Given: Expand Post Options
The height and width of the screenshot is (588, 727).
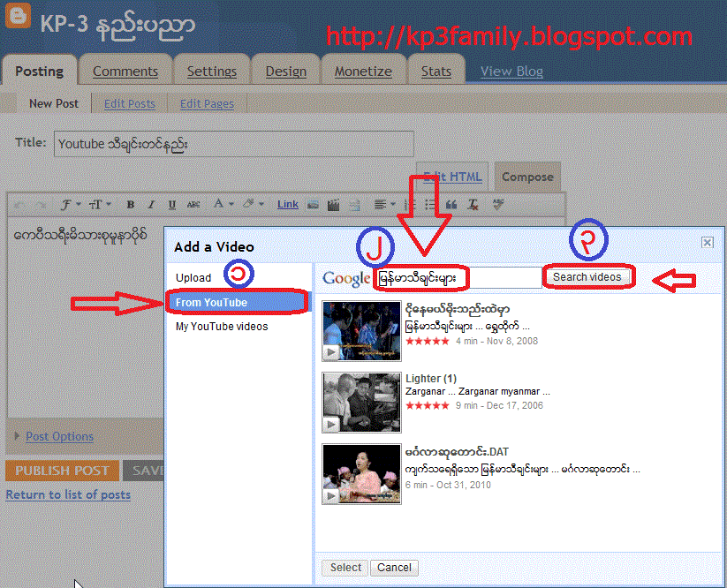Looking at the screenshot, I should [59, 436].
